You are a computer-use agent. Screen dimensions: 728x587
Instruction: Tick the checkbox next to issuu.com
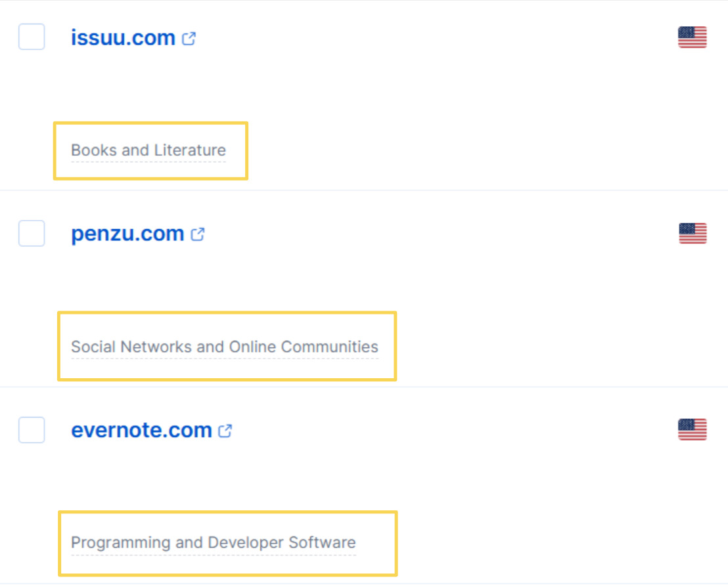tap(32, 37)
